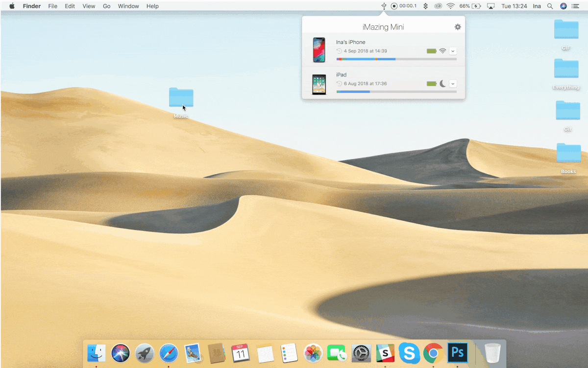The width and height of the screenshot is (588, 368).
Task: Open the Notification Center list icon
Action: (575, 6)
